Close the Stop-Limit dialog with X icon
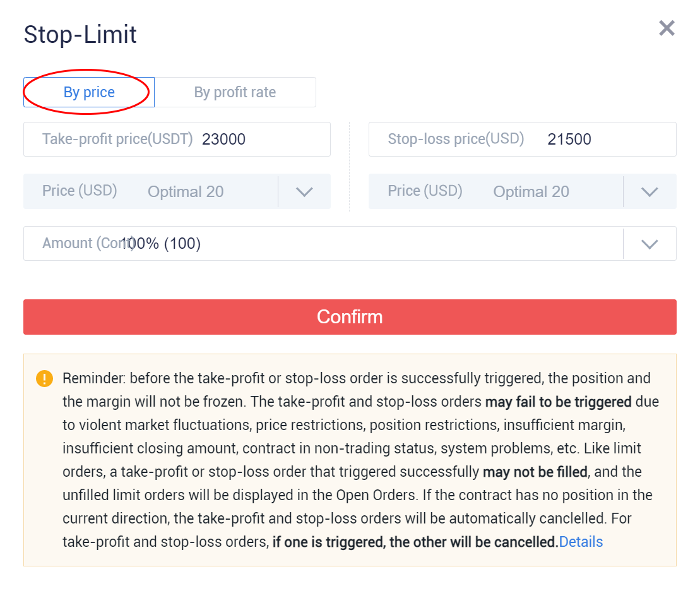700x598 pixels. [x=667, y=28]
